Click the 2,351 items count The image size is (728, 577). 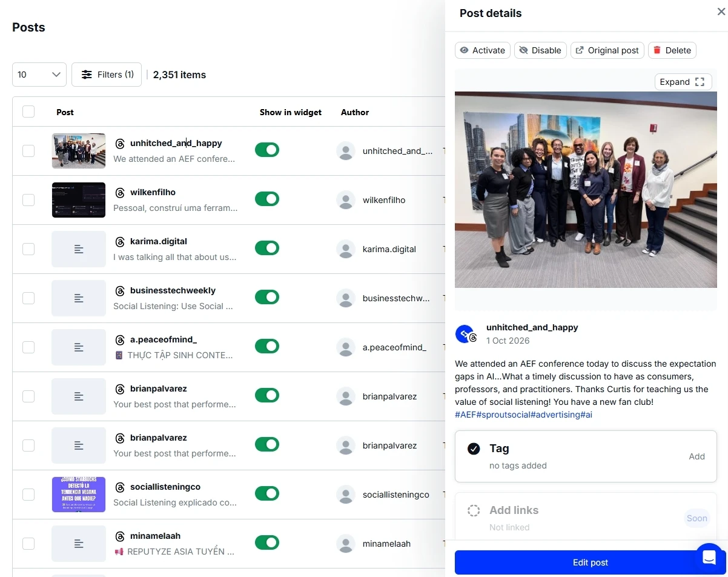(x=179, y=75)
